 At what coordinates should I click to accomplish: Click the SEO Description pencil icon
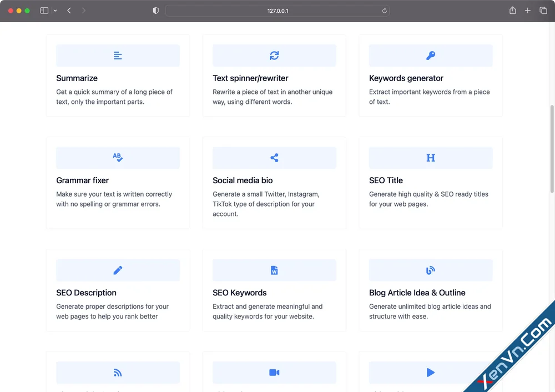click(117, 270)
